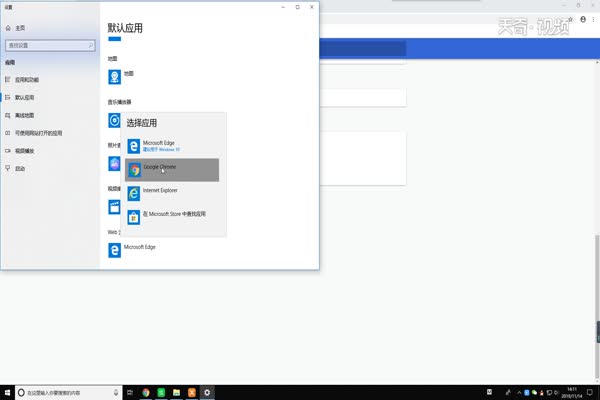Image resolution: width=600 pixels, height=400 pixels.
Task: Maximize the Settings window
Action: coord(297,7)
